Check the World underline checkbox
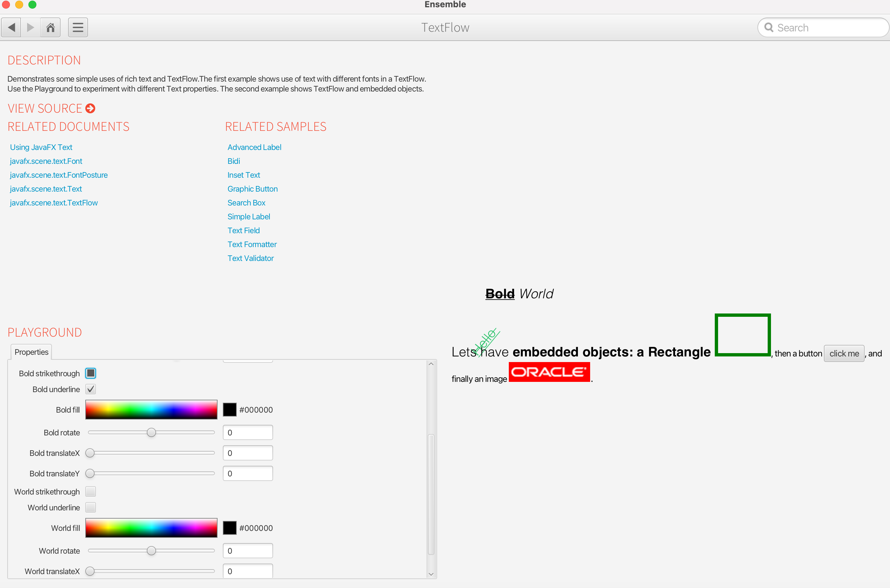This screenshot has height=588, width=890. (x=91, y=507)
